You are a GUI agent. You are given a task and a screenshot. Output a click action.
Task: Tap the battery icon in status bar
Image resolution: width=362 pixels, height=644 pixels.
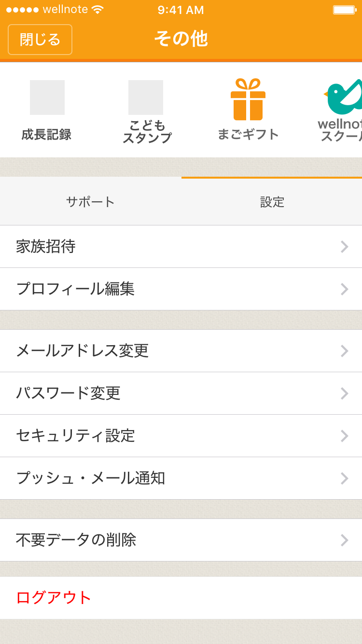(345, 10)
